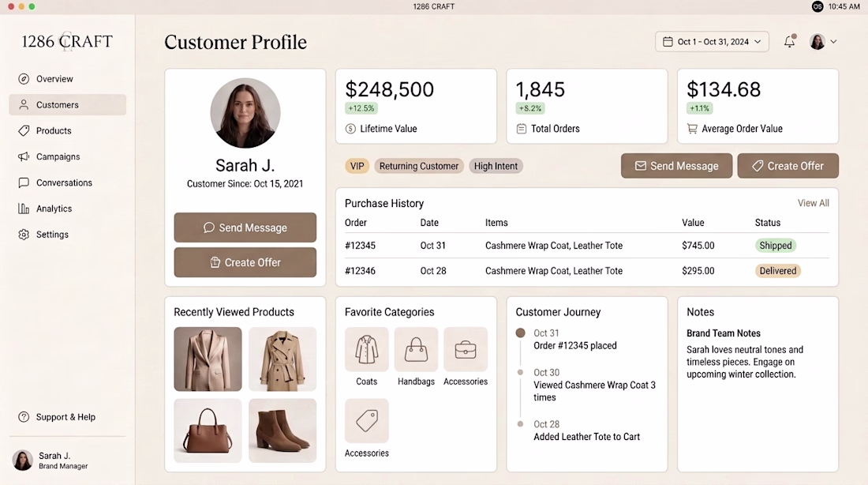Click the Total Orders clipboard icon

521,129
